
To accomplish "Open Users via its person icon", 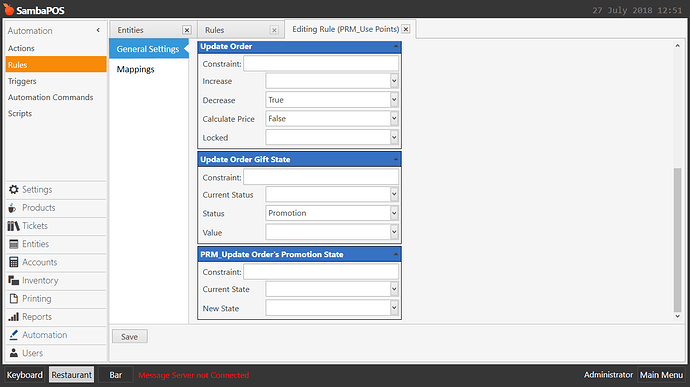I will click(14, 353).
